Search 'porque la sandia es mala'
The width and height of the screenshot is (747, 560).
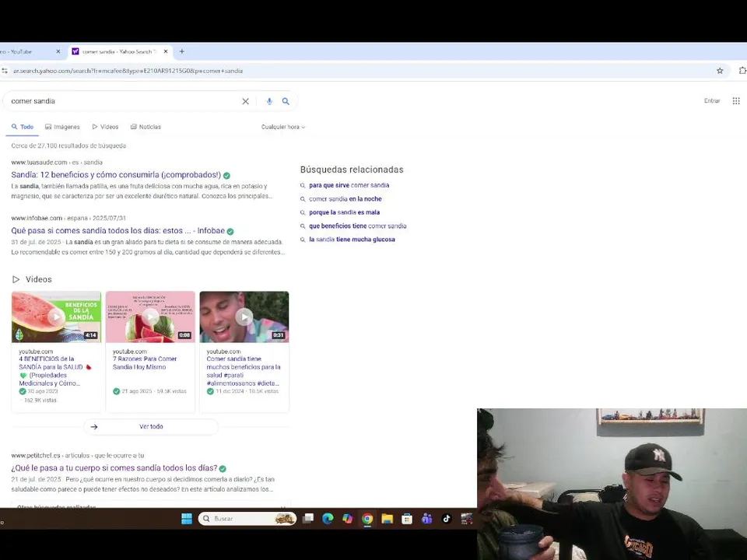click(345, 212)
